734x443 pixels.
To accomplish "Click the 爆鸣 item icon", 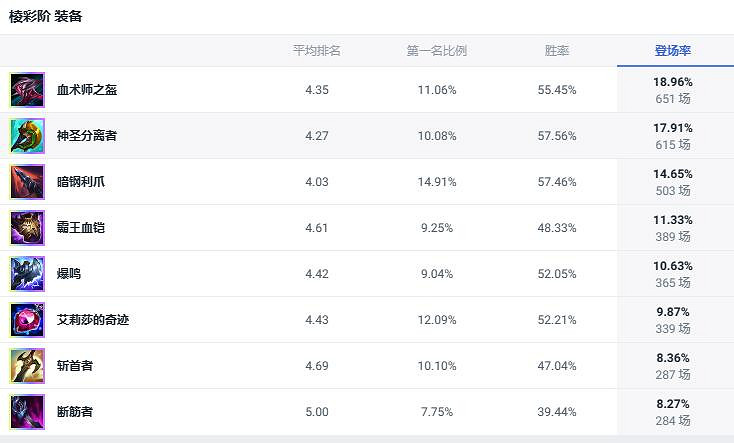I will point(27,274).
